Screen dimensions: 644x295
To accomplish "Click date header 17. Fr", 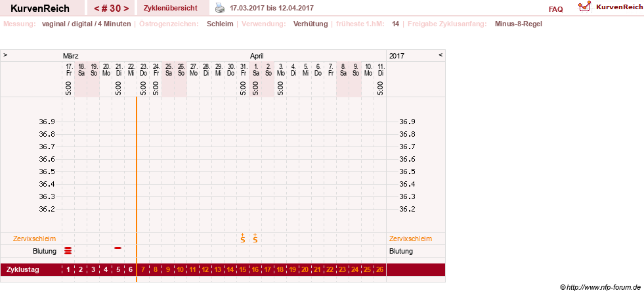I will point(69,70).
